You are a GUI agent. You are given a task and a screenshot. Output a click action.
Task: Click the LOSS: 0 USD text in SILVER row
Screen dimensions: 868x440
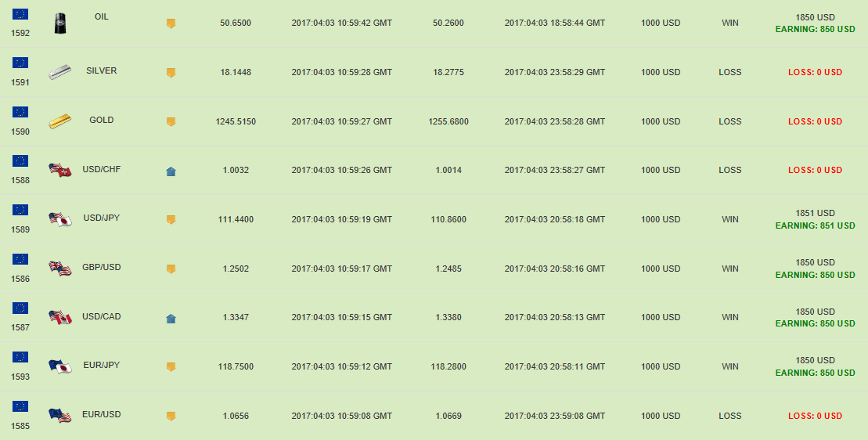click(x=815, y=72)
